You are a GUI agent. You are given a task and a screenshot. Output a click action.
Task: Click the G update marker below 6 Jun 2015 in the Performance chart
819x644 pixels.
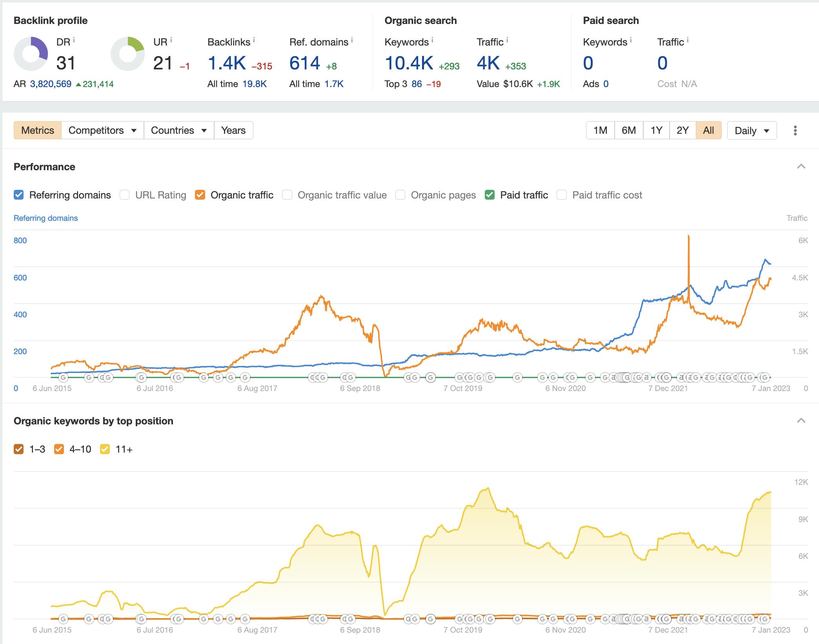point(63,378)
